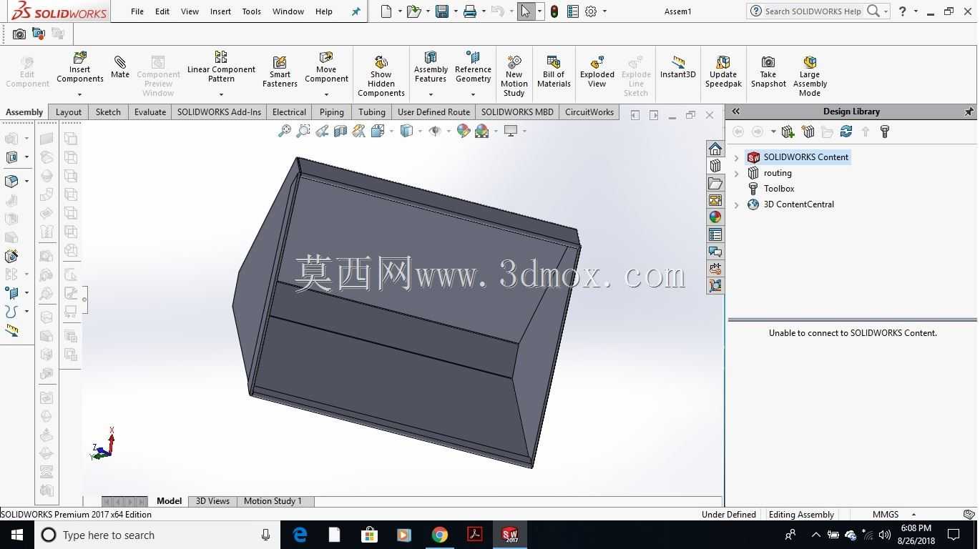Expand the 3D ContentCentral node

coord(737,204)
